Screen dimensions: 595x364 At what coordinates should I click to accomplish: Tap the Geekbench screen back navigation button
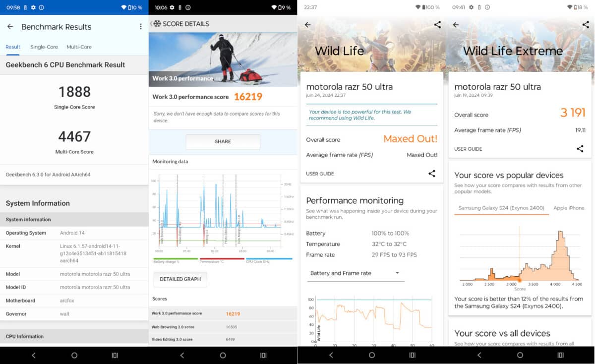(34, 355)
